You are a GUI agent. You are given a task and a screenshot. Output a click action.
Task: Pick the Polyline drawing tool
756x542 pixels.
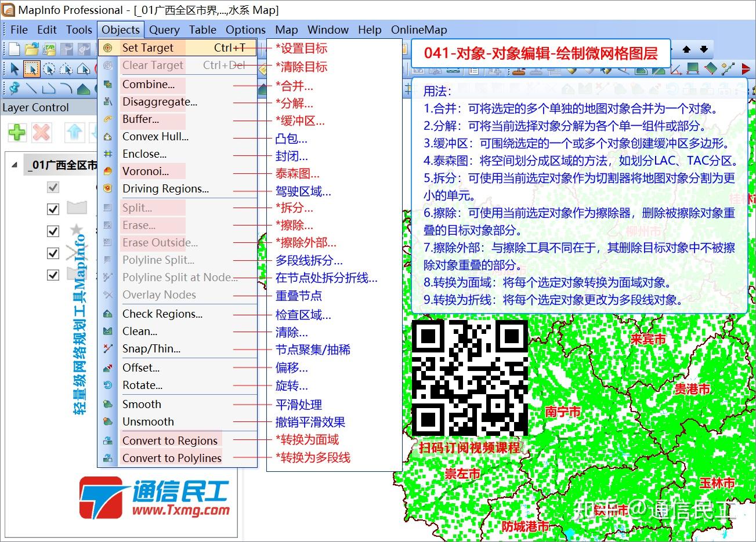[49, 89]
